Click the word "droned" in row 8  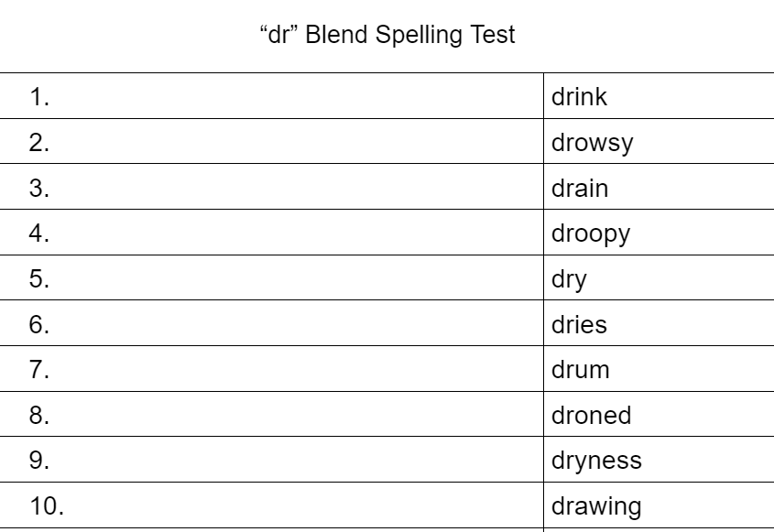[591, 415]
